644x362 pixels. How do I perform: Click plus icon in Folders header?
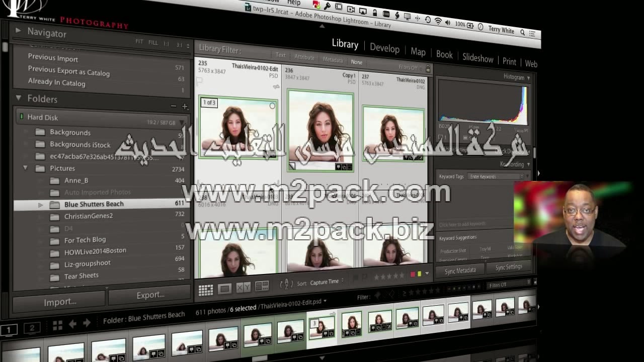(x=185, y=107)
